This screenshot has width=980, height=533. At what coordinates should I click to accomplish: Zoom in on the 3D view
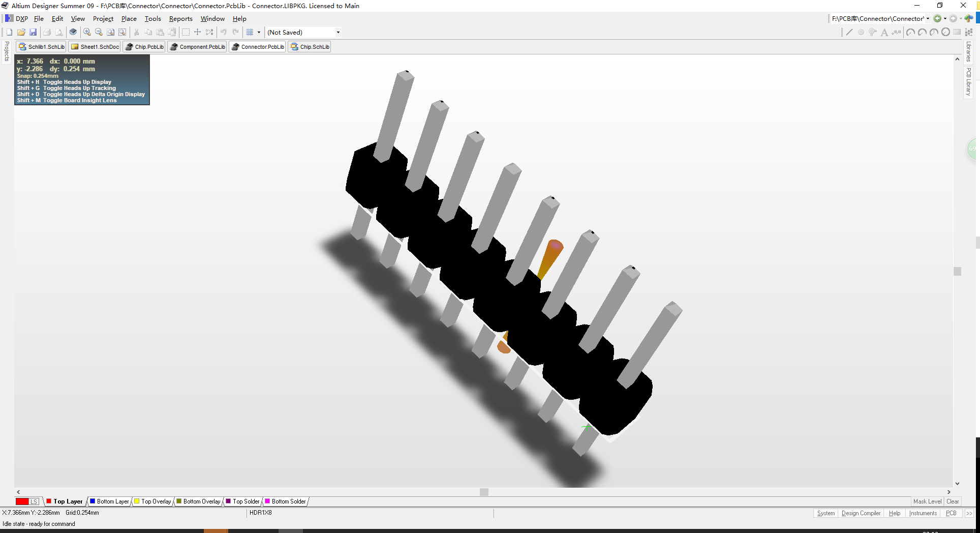[87, 32]
